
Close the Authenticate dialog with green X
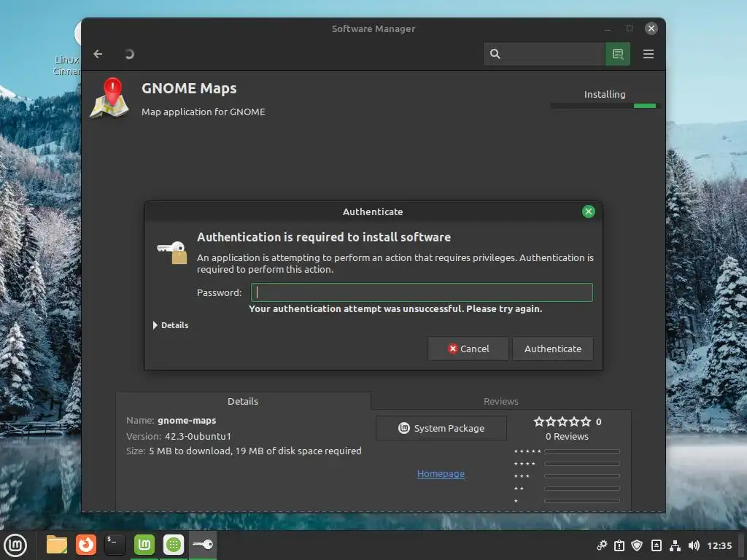[589, 211]
